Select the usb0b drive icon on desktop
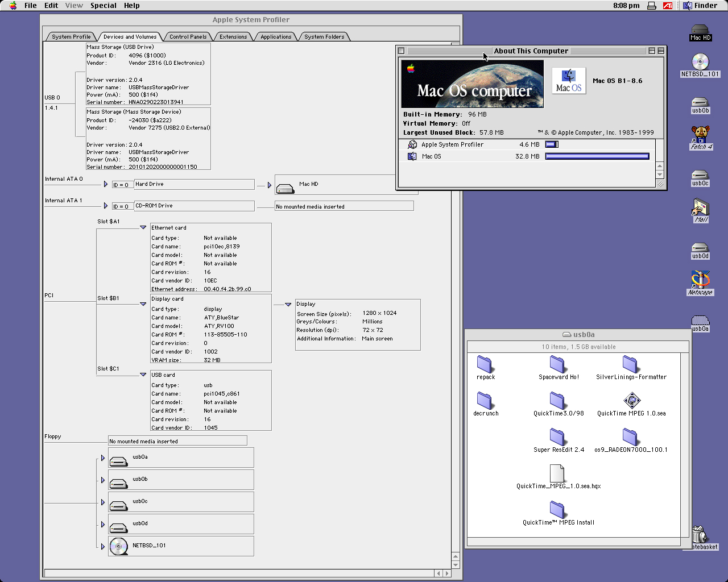The image size is (728, 582). click(700, 103)
